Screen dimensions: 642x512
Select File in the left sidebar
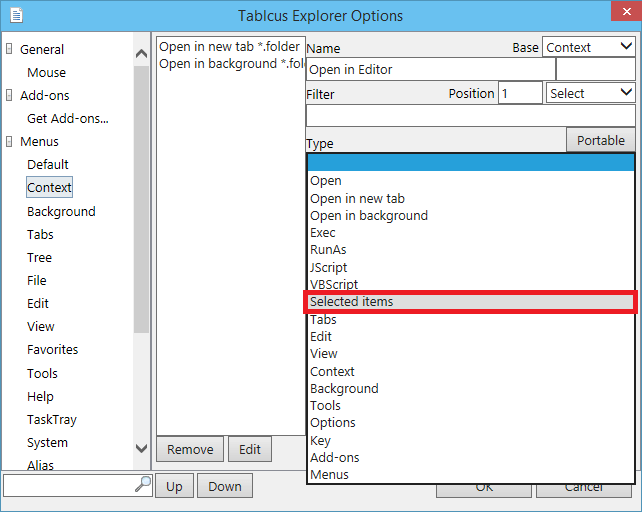[36, 280]
